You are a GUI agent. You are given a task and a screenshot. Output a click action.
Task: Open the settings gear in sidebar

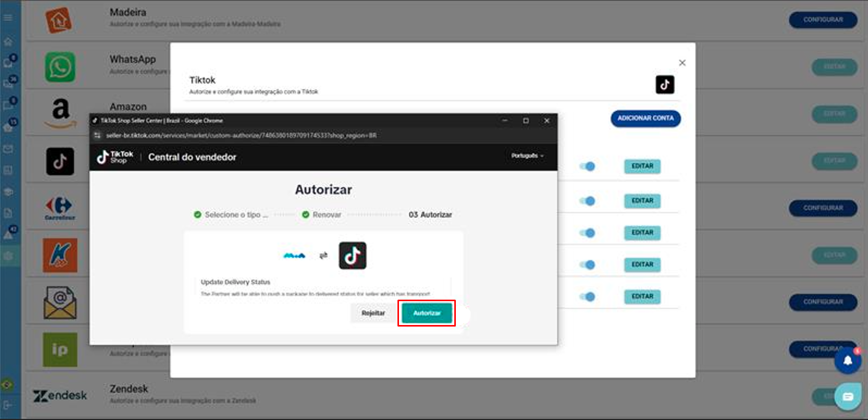pyautogui.click(x=8, y=256)
